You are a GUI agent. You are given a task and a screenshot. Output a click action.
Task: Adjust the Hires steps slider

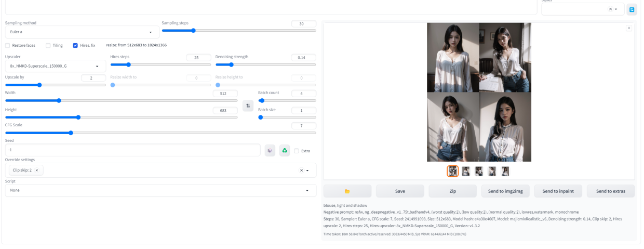160,64
